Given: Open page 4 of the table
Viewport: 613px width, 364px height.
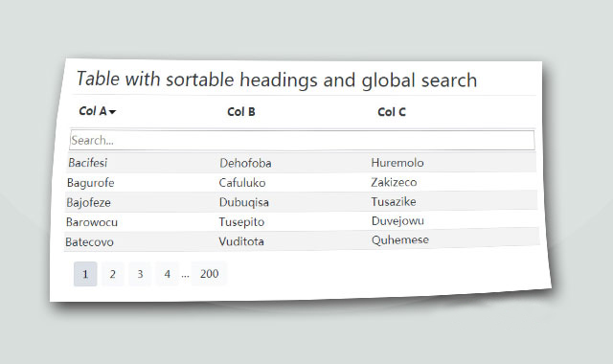Looking at the screenshot, I should click(x=168, y=274).
